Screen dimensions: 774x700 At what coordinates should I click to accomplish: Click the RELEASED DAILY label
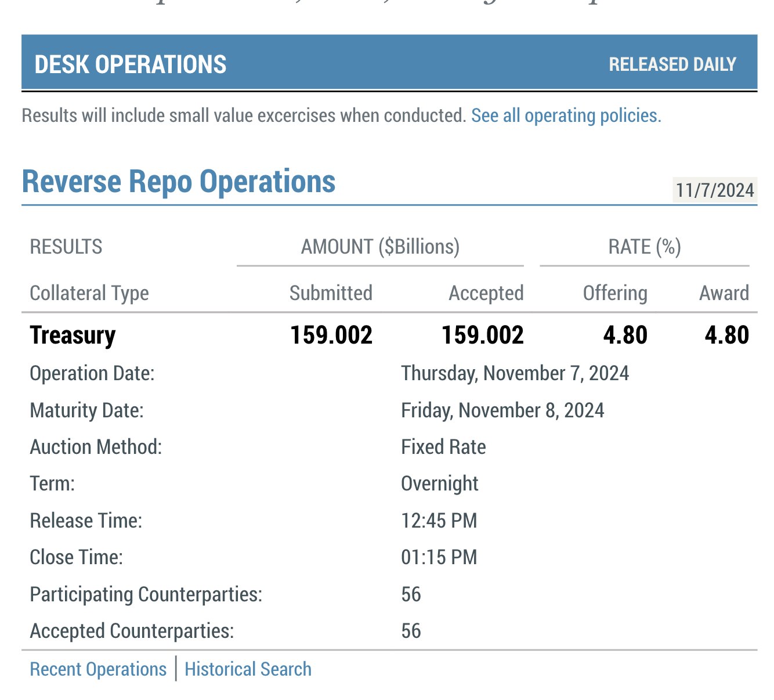[x=672, y=64]
